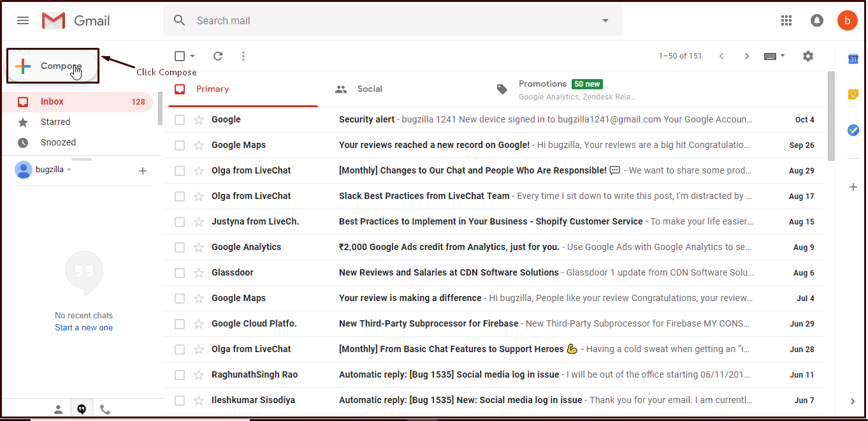Click the Refresh mail icon
The width and height of the screenshot is (868, 421).
coord(218,56)
